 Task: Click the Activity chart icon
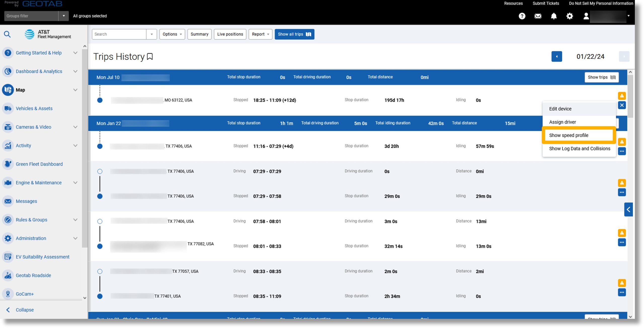[x=8, y=146]
